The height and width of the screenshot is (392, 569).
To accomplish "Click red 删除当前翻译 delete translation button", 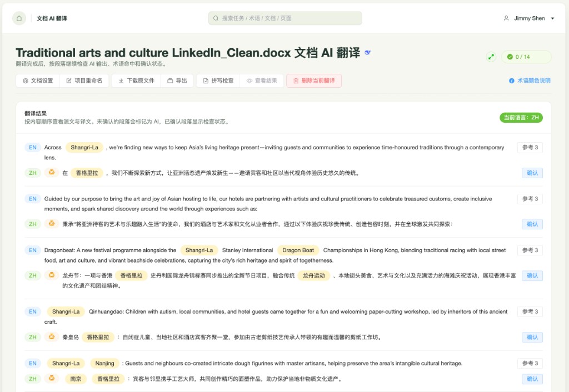I will 314,81.
